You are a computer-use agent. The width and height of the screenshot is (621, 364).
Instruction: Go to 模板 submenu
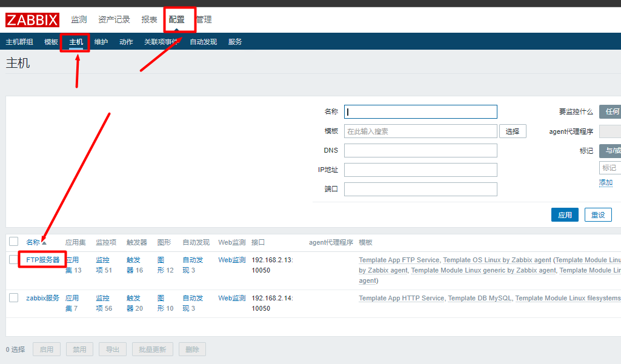point(51,42)
